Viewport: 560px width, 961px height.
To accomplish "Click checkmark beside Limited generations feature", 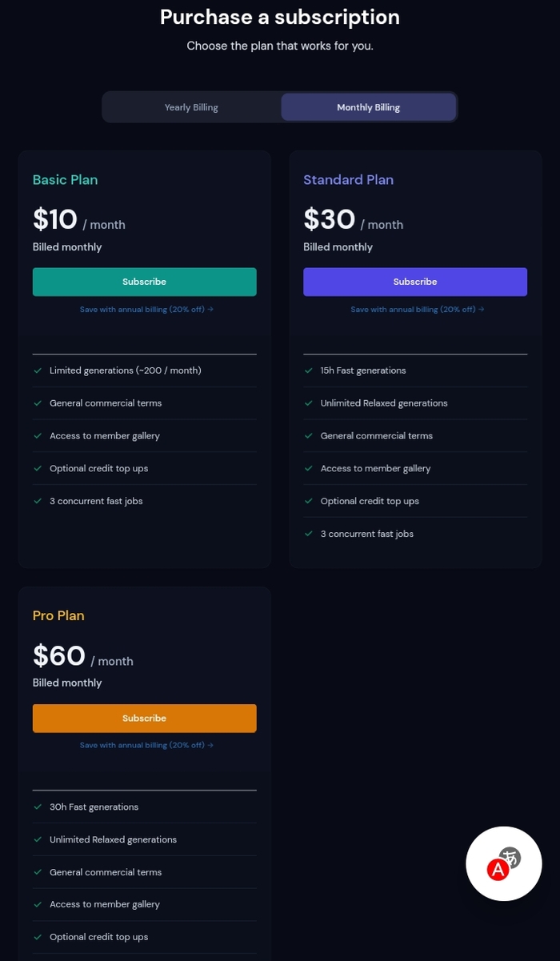I will (x=38, y=370).
